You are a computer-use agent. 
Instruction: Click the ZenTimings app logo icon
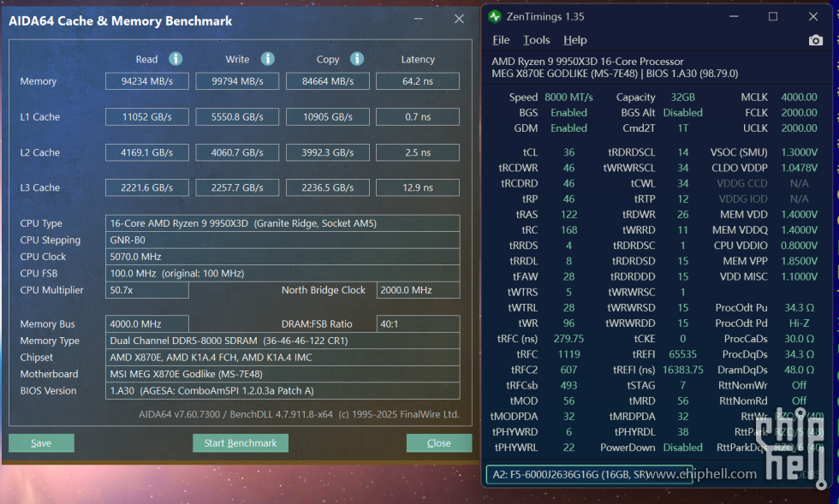click(x=495, y=16)
